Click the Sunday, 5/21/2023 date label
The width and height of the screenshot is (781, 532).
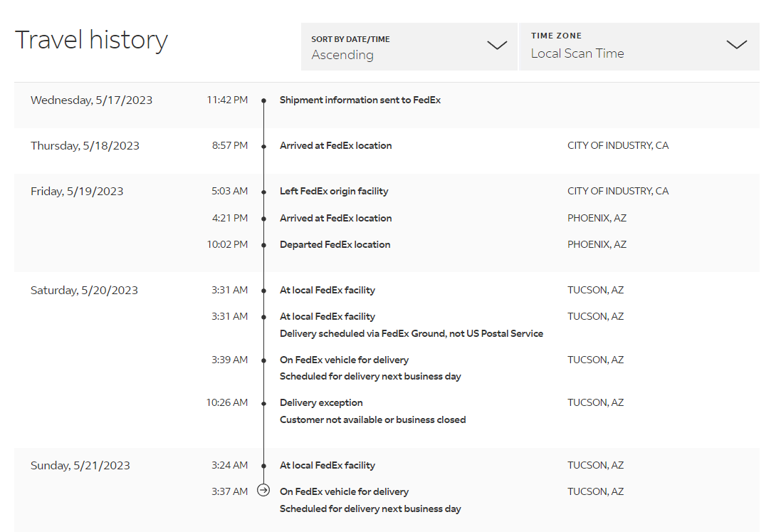coord(80,465)
